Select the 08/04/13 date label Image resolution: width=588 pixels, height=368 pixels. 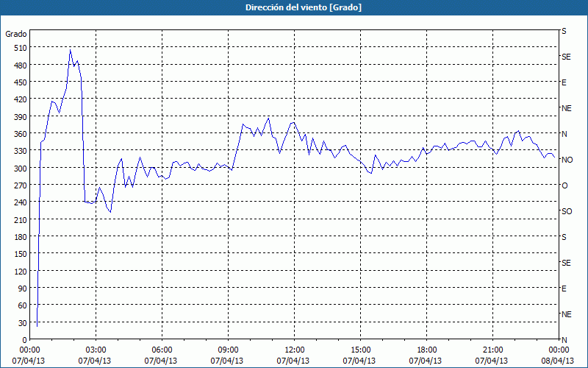[x=558, y=361]
